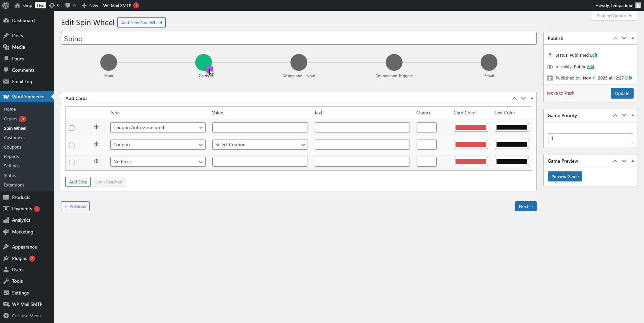Jump to the Email step circle
This screenshot has width=644, height=323.
(489, 62)
